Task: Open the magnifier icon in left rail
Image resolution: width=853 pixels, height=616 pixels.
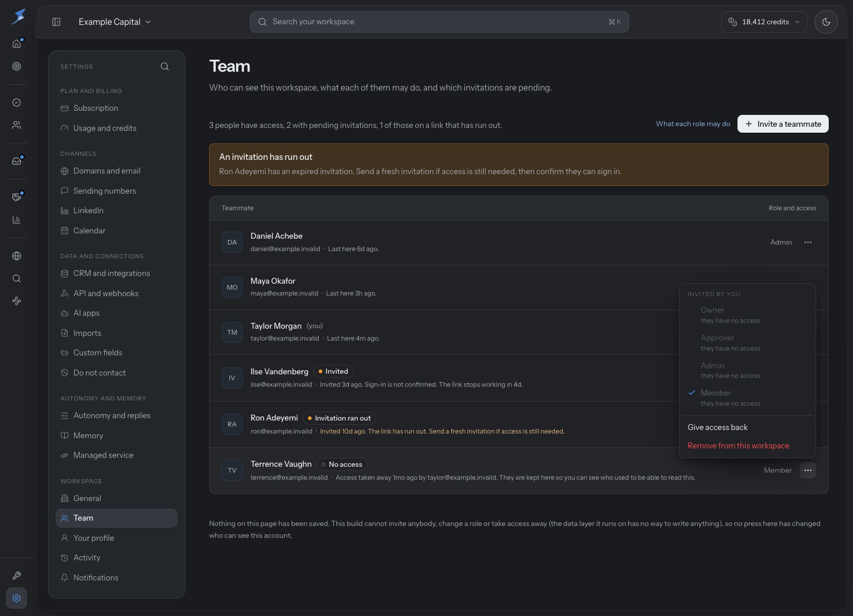Action: pyautogui.click(x=17, y=278)
